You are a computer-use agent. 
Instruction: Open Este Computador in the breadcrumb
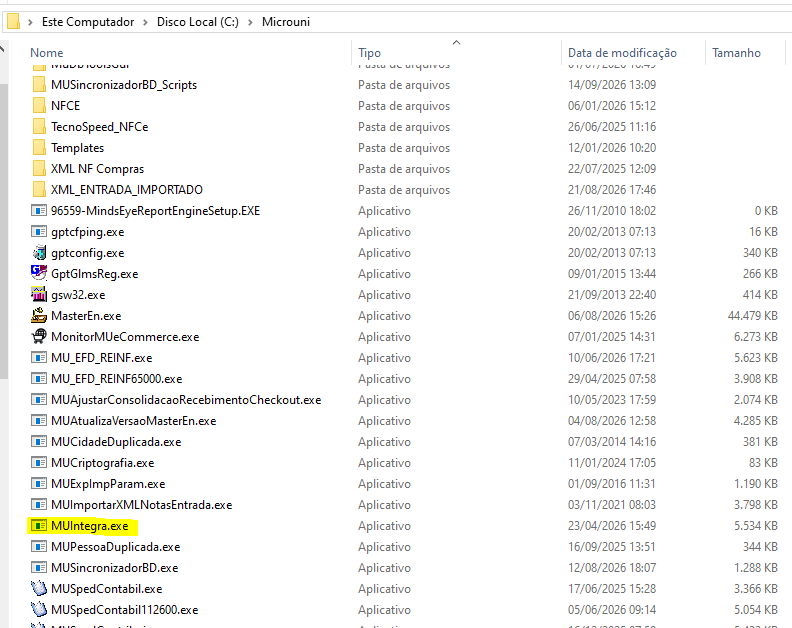88,22
